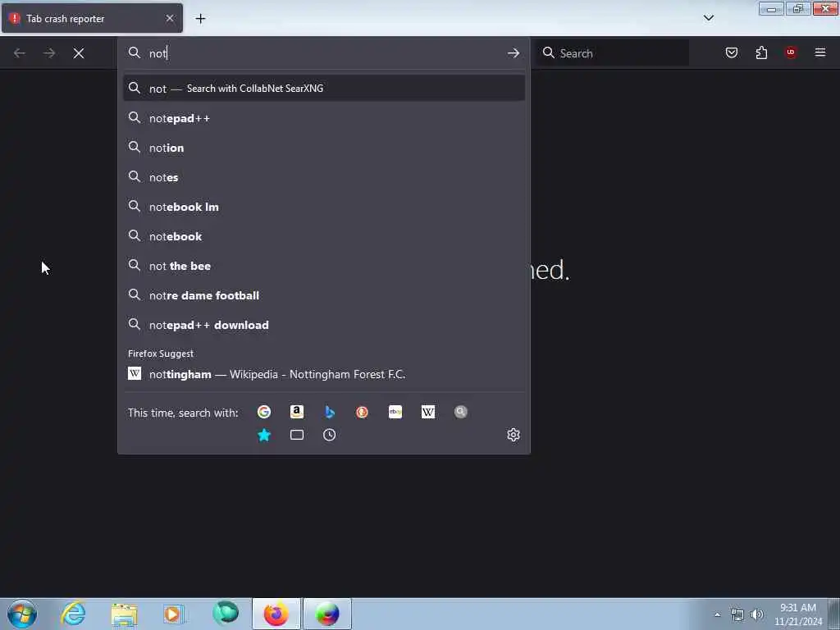Open Firefox application hamburger menu
This screenshot has width=840, height=630.
coord(820,52)
